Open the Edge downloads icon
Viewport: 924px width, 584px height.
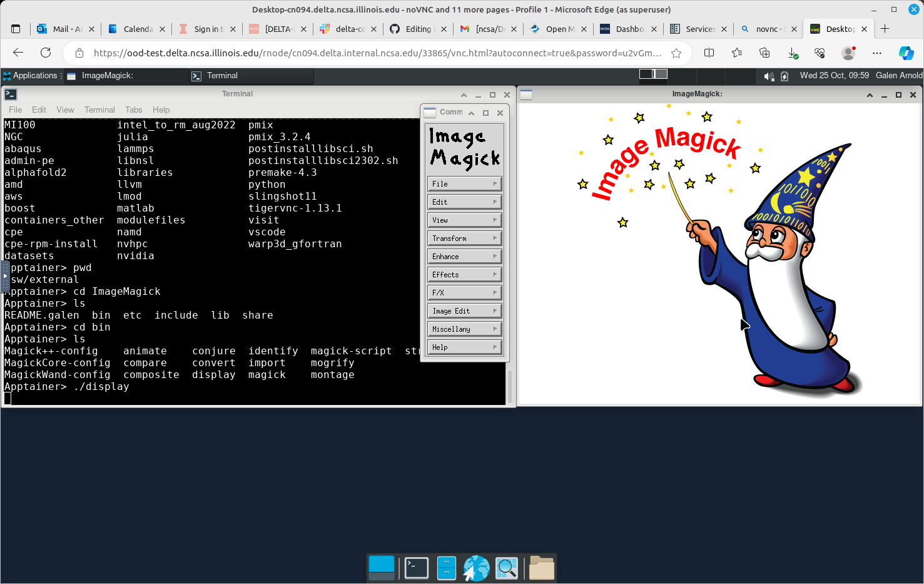point(792,53)
